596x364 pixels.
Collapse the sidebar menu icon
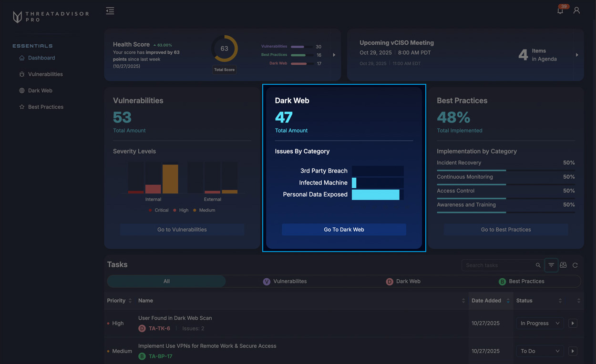coord(110,11)
